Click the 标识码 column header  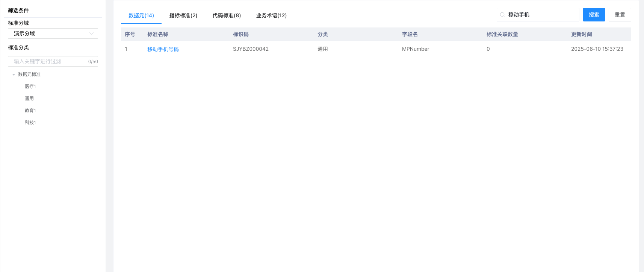241,34
